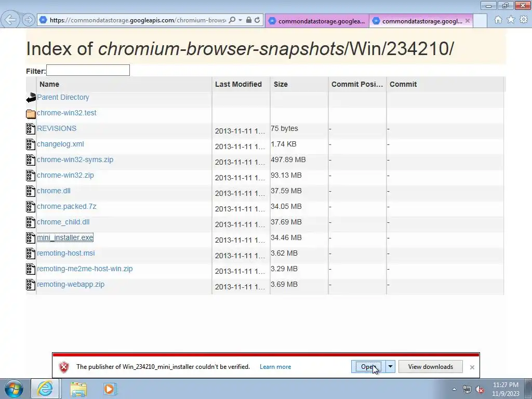Screen dimensions: 532x399
Task: Switch to the first commondatastorage tab
Action: click(x=317, y=21)
